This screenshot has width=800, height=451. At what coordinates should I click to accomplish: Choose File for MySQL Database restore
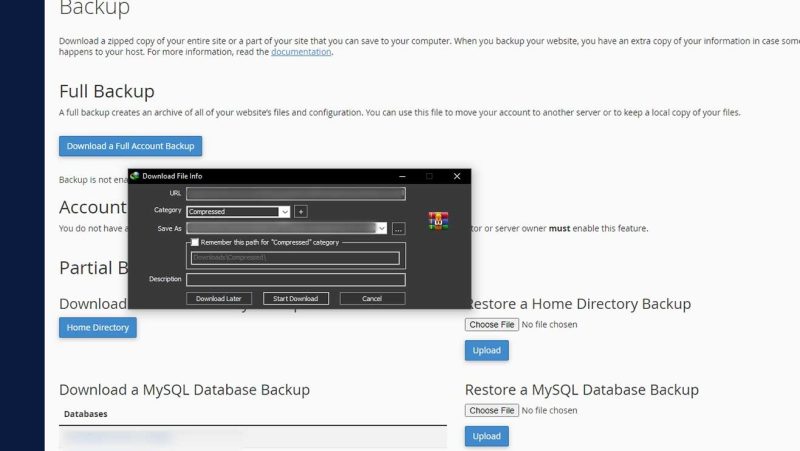[491, 410]
